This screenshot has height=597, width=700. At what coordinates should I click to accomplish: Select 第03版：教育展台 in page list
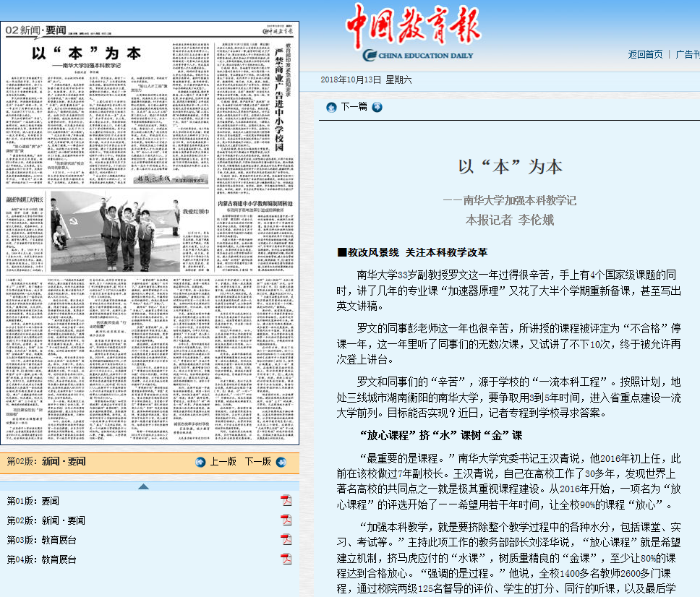pos(41,540)
